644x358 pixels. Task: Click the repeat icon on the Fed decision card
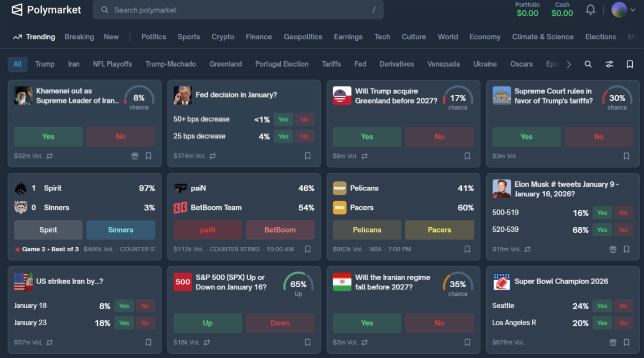[213, 156]
